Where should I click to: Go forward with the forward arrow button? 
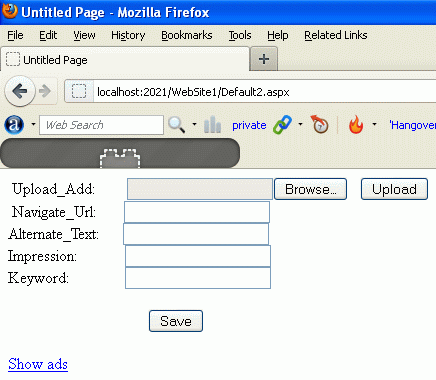[x=45, y=91]
